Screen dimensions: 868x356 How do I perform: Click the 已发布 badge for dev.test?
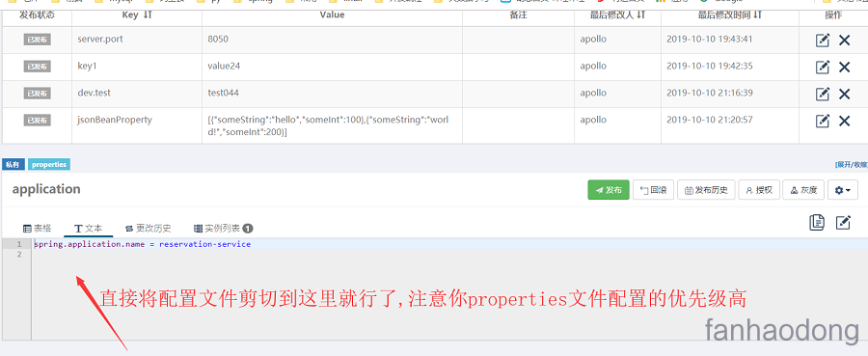point(37,93)
